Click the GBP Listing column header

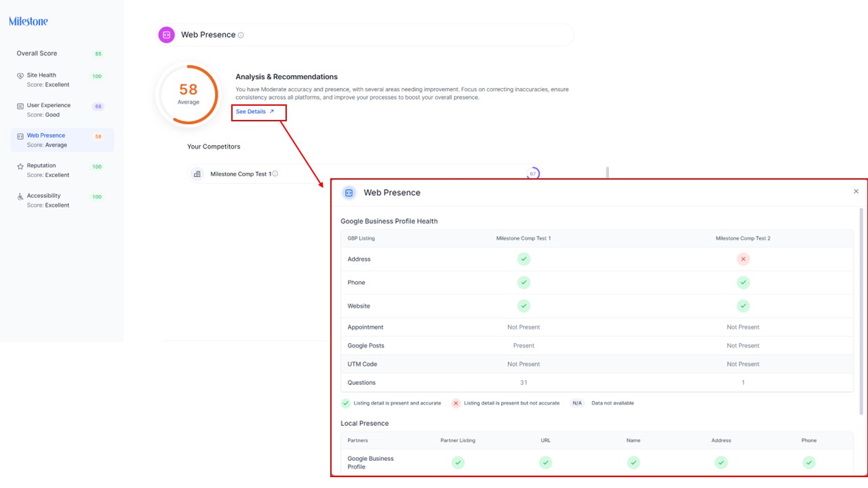361,239
